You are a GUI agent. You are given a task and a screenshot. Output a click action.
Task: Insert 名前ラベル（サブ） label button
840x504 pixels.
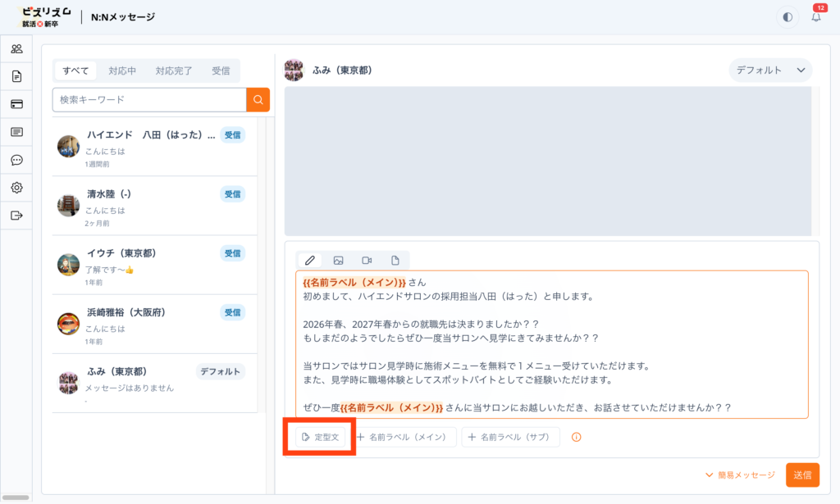point(510,438)
